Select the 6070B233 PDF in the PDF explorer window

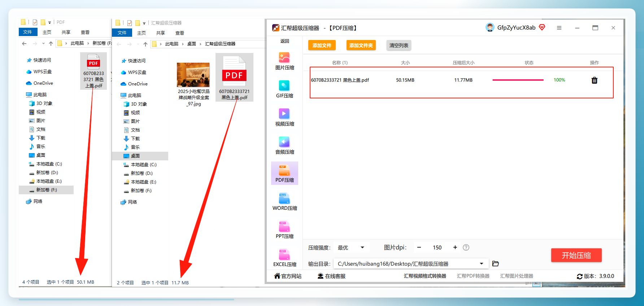pyautogui.click(x=93, y=71)
